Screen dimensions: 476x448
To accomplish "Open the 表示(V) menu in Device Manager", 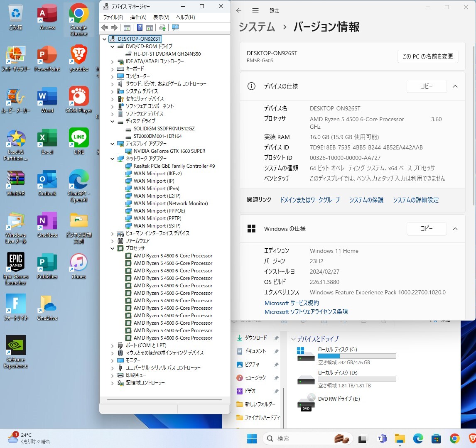I will pyautogui.click(x=161, y=17).
